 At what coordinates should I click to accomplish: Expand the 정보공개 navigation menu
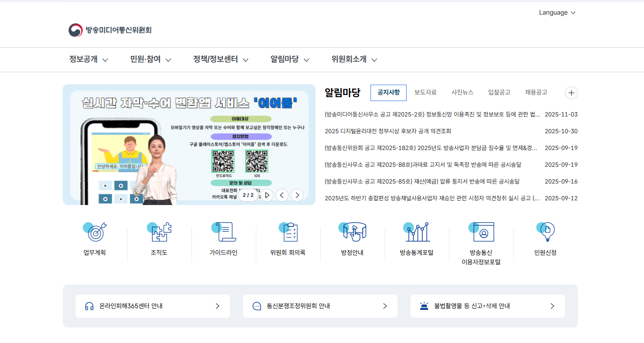pos(88,60)
